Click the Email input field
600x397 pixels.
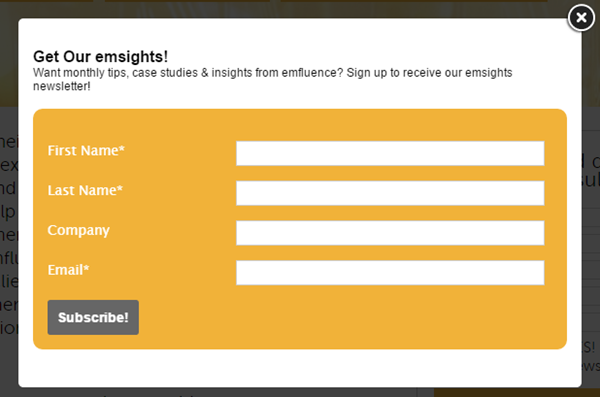[x=390, y=273]
